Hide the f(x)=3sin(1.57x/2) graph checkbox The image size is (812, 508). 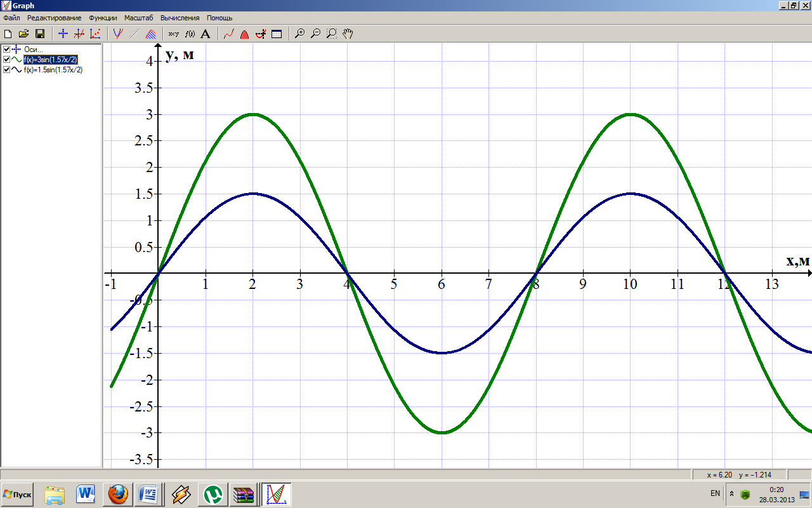click(7, 60)
